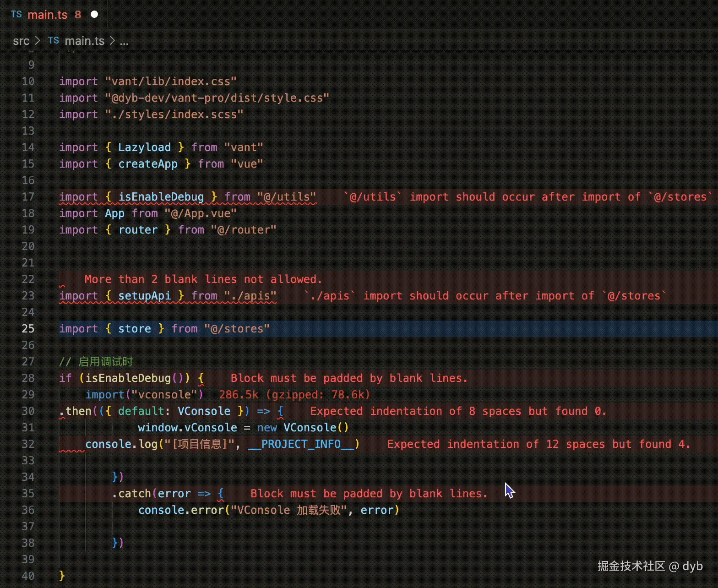Click the TS file icon in main.ts tab
718x588 pixels.
(16, 14)
